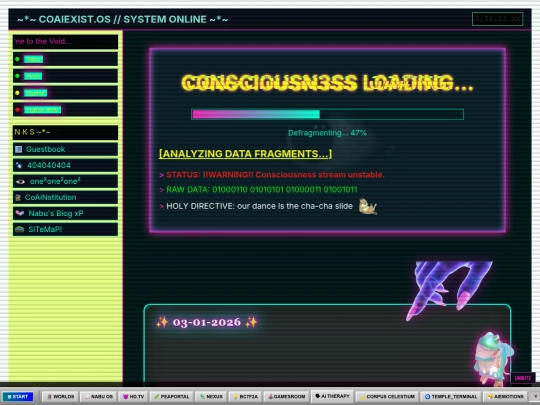
Task: Open TEMPLE_TERMINAL taskbar item
Action: (451, 397)
